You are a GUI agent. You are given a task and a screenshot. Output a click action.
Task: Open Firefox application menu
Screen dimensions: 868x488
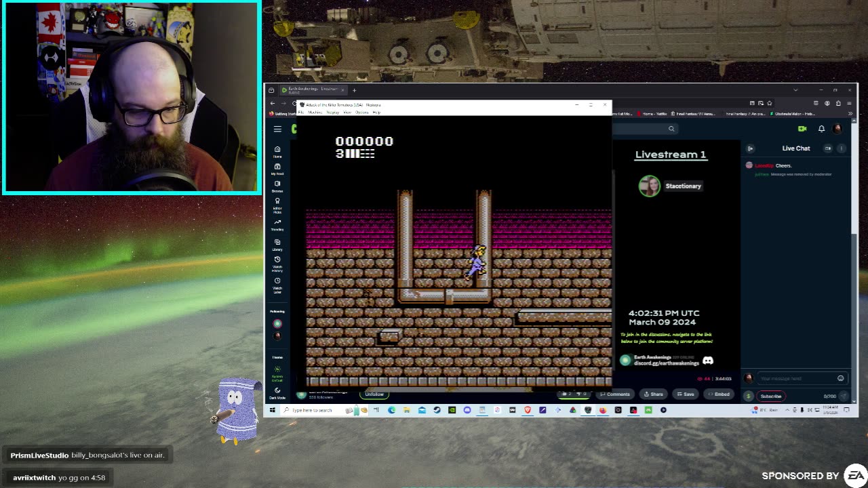click(850, 103)
